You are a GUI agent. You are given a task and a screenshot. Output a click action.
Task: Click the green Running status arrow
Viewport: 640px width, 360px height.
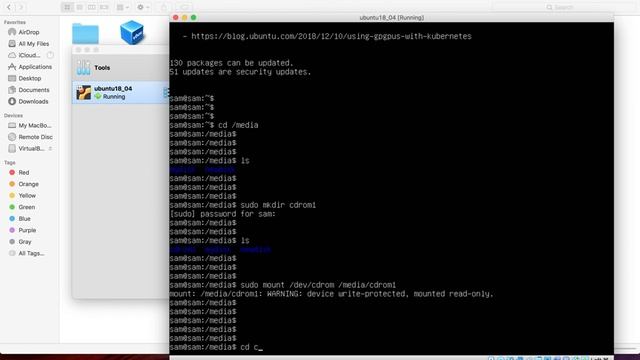click(98, 96)
